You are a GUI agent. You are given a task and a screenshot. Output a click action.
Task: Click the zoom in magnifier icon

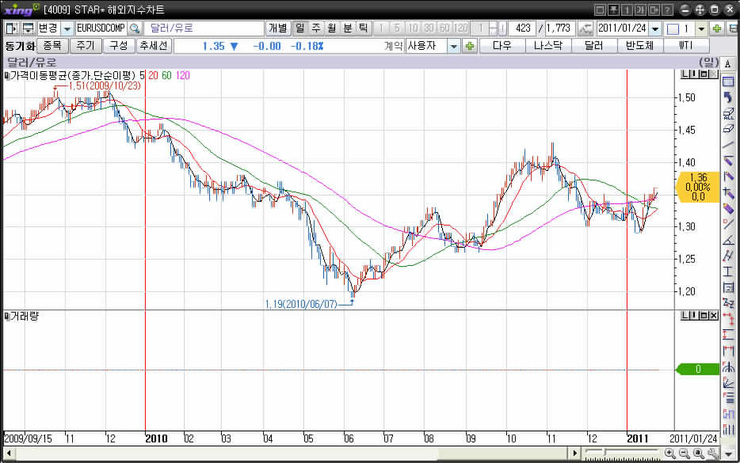(x=670, y=454)
